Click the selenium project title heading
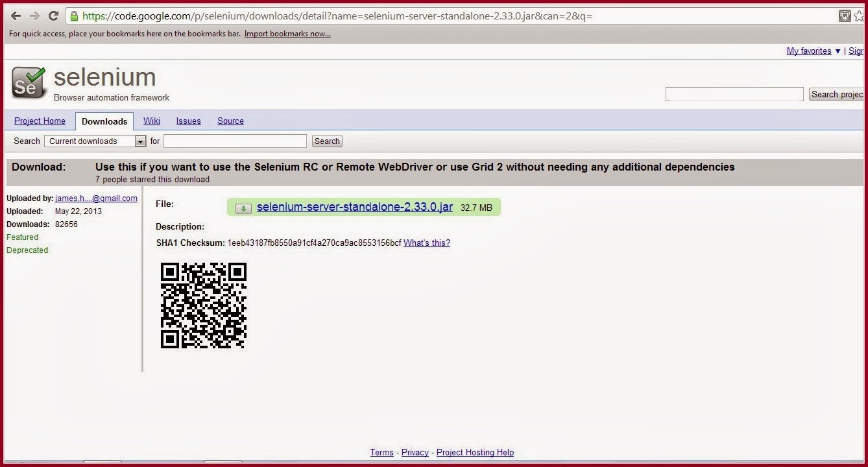Viewport: 868px width, 467px height. point(104,77)
